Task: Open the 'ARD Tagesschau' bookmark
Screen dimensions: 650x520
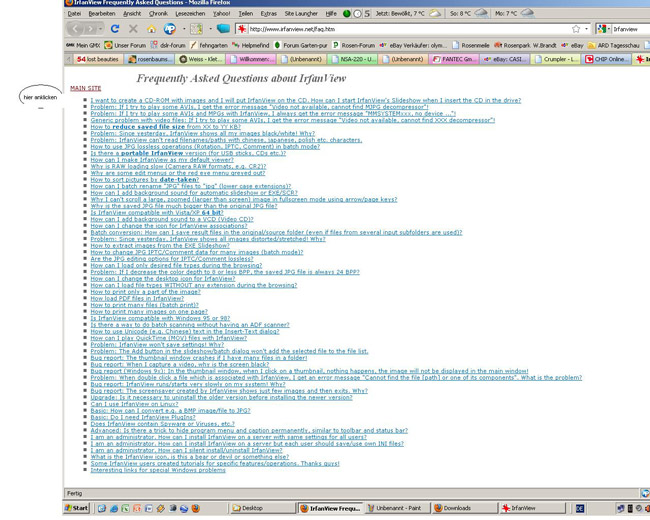Action: point(614,45)
